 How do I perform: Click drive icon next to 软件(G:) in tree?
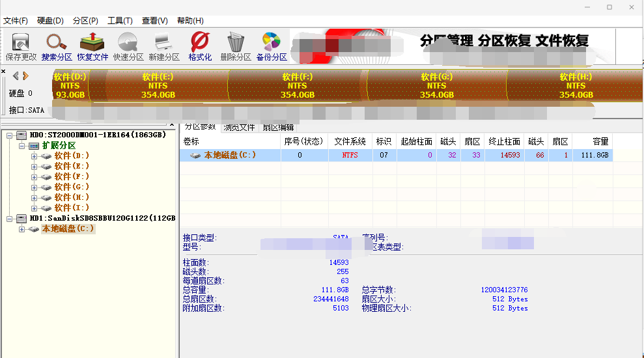pos(46,187)
